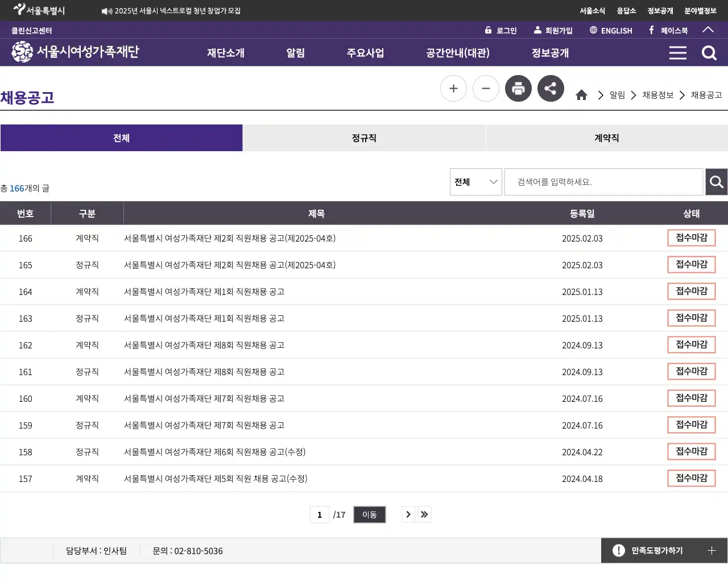728x582 pixels.
Task: Go to the next page with the arrow
Action: (408, 514)
